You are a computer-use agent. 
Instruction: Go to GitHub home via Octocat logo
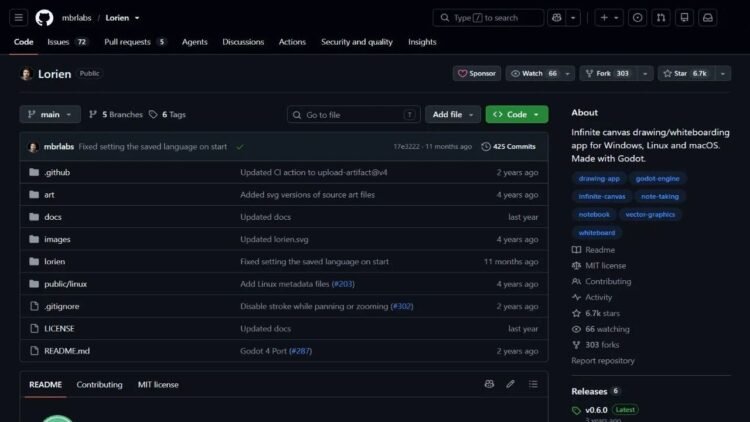44,18
